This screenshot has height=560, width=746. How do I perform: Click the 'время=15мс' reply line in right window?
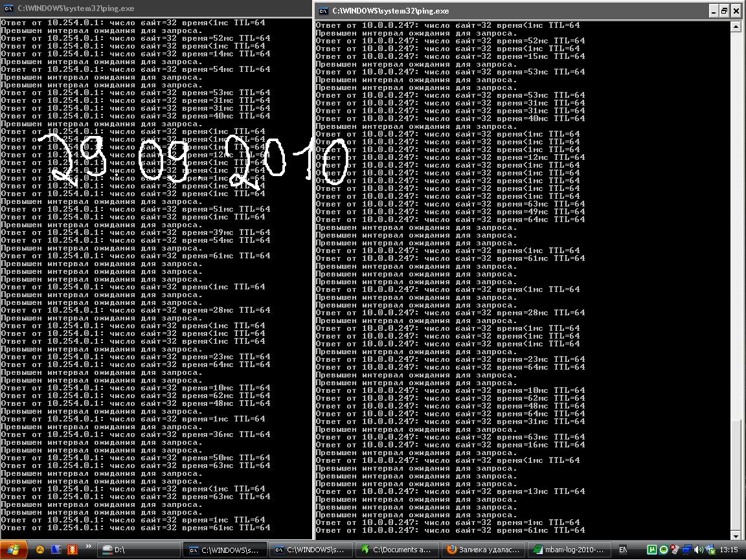point(450,56)
